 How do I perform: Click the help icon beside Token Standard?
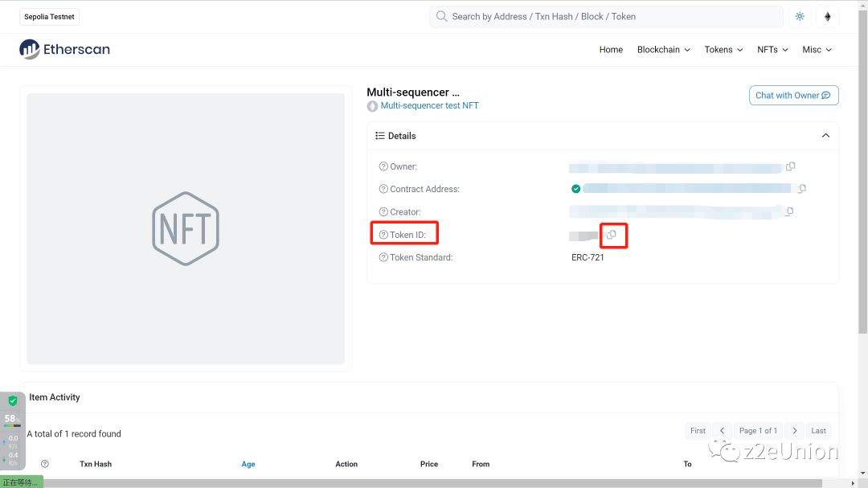(383, 257)
